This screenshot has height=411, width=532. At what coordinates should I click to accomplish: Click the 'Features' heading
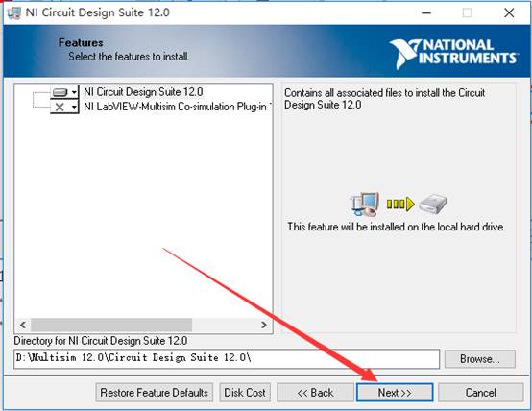click(81, 43)
